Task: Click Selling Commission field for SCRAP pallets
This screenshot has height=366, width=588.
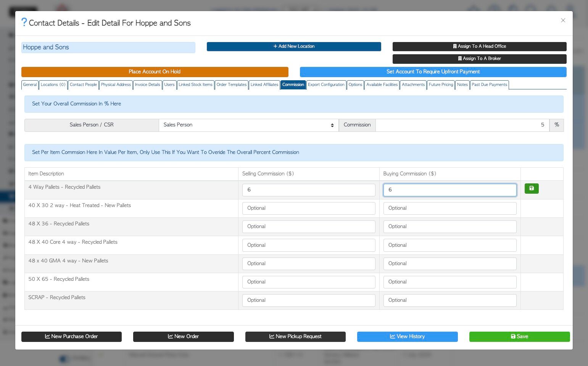Action: (x=309, y=300)
